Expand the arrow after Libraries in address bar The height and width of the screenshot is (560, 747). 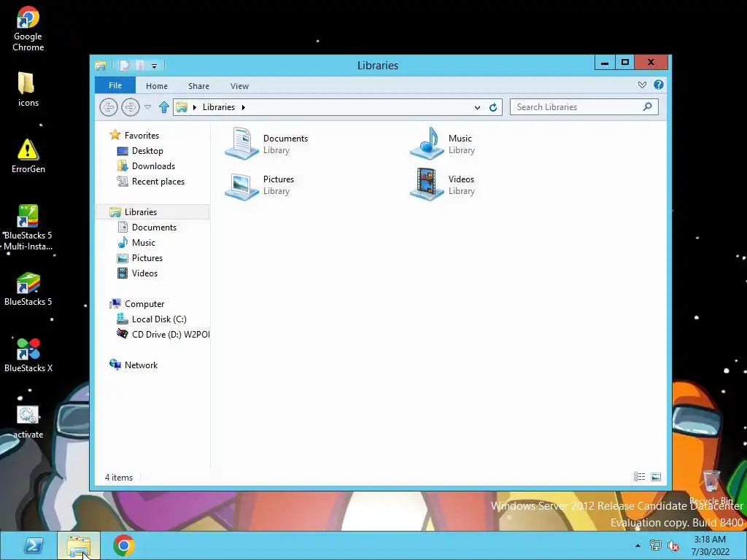[244, 107]
